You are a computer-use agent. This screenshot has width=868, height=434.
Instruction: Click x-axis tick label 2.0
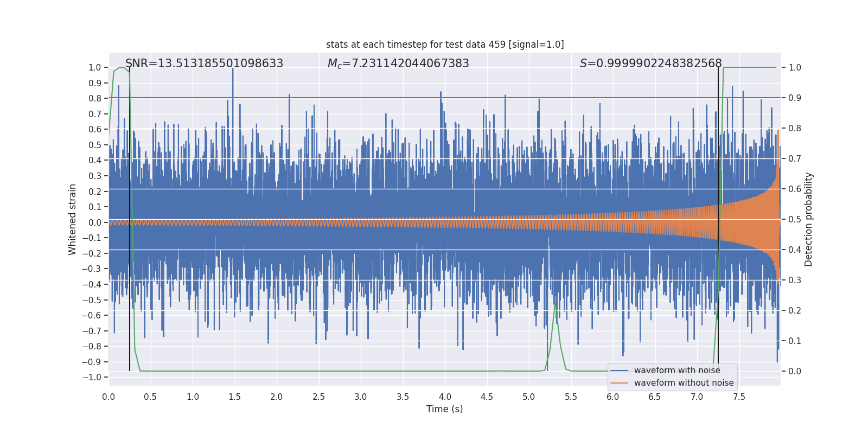tap(277, 397)
